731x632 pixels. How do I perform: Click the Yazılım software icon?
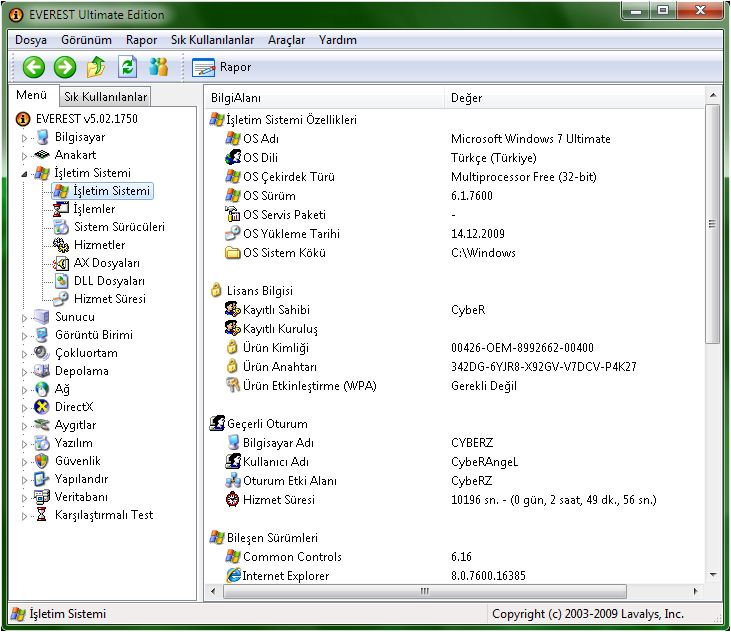(42, 443)
